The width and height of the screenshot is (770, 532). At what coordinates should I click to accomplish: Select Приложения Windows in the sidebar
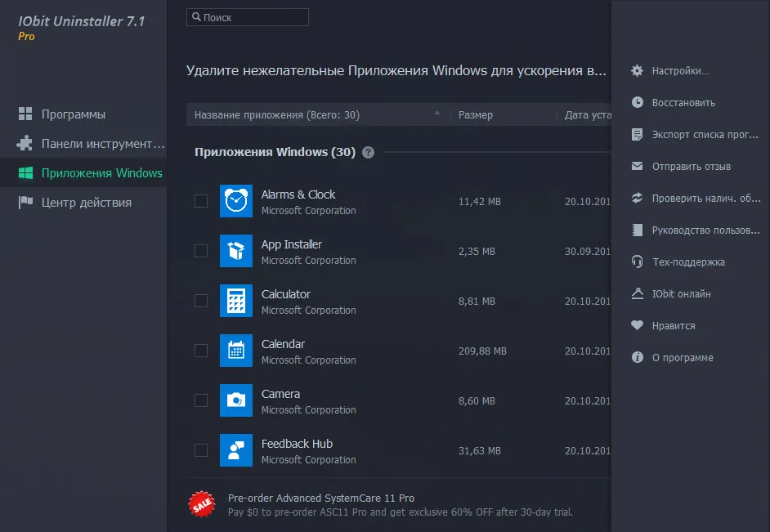click(83, 172)
